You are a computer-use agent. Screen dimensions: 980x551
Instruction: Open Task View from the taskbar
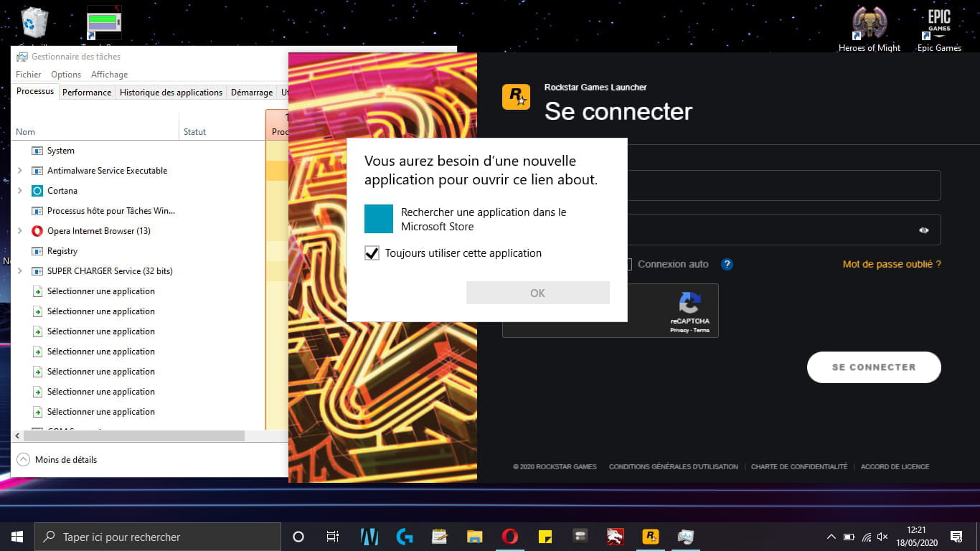[333, 537]
